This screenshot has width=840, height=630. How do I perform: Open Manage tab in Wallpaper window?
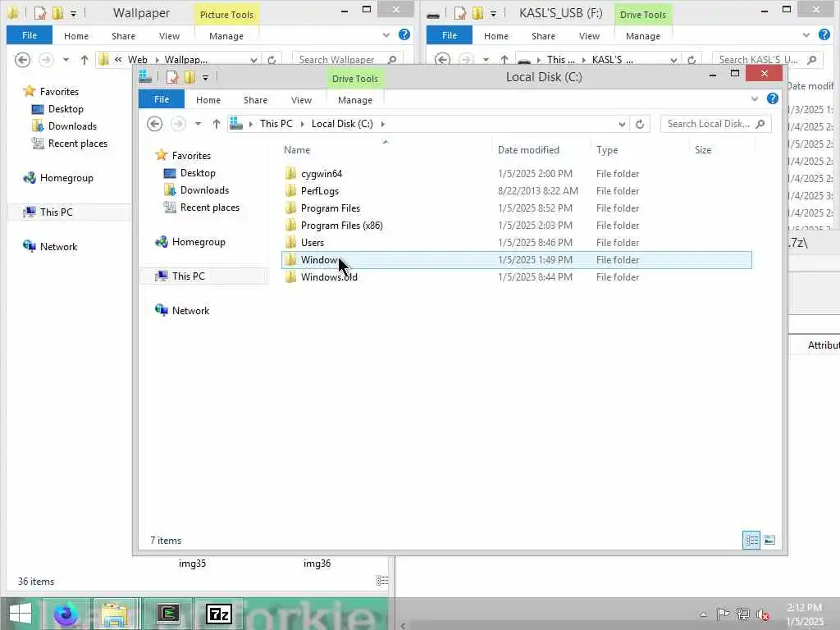coord(226,36)
